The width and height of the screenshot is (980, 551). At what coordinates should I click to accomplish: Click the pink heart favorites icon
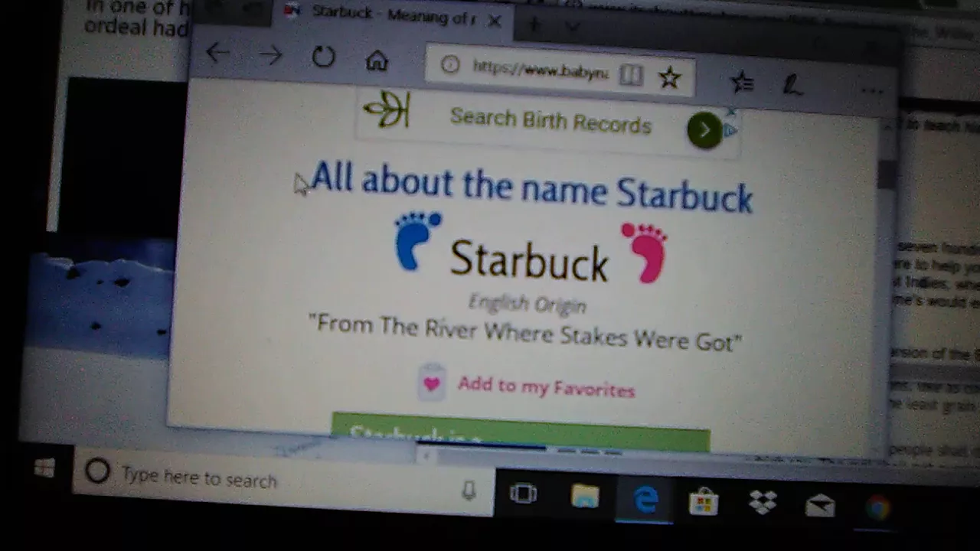click(432, 383)
